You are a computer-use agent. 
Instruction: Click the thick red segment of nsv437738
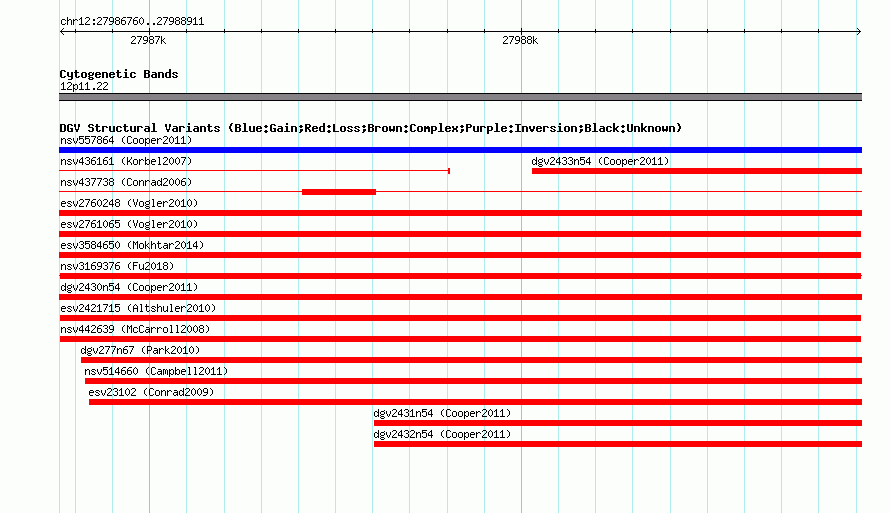339,192
